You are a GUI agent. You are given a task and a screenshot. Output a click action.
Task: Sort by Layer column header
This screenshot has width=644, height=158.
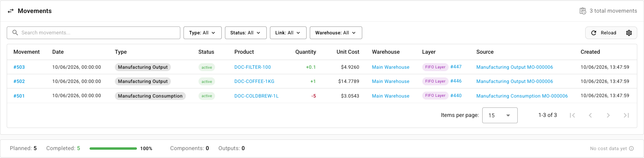click(x=429, y=52)
